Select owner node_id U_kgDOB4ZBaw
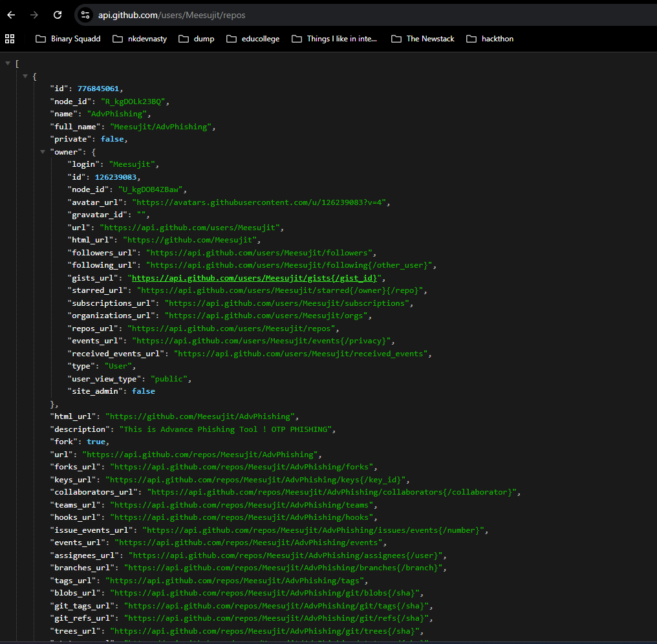Image resolution: width=657 pixels, height=644 pixels. click(151, 189)
